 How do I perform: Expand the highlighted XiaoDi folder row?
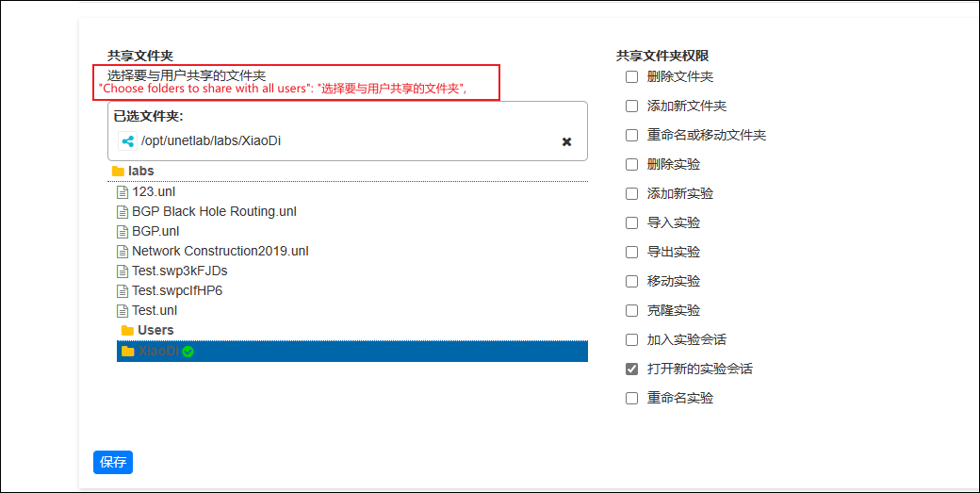point(352,352)
